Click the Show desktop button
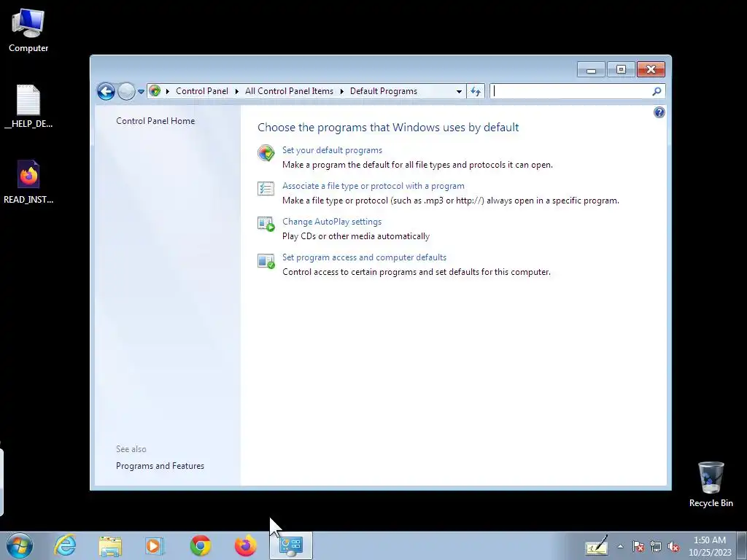The image size is (747, 560). pyautogui.click(x=742, y=546)
